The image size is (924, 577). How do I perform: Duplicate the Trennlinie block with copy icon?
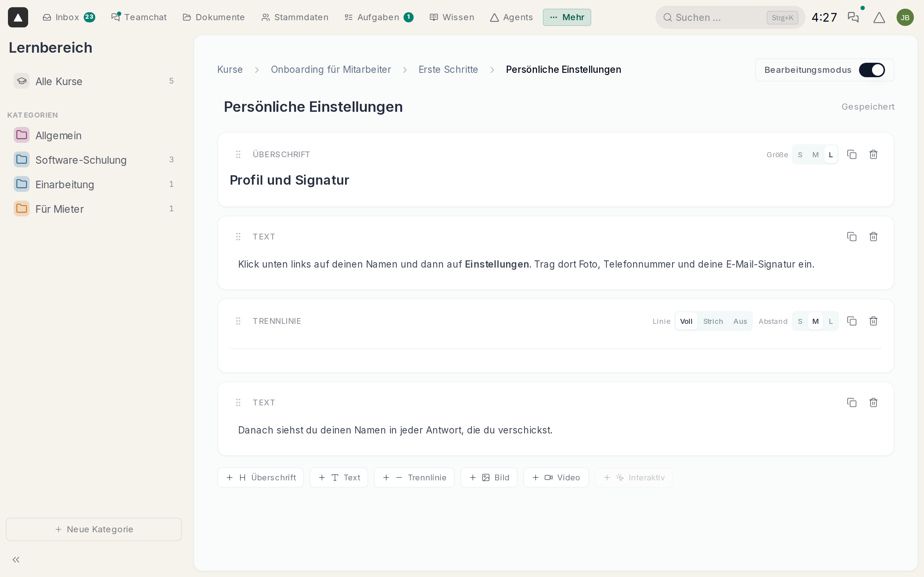click(x=851, y=321)
